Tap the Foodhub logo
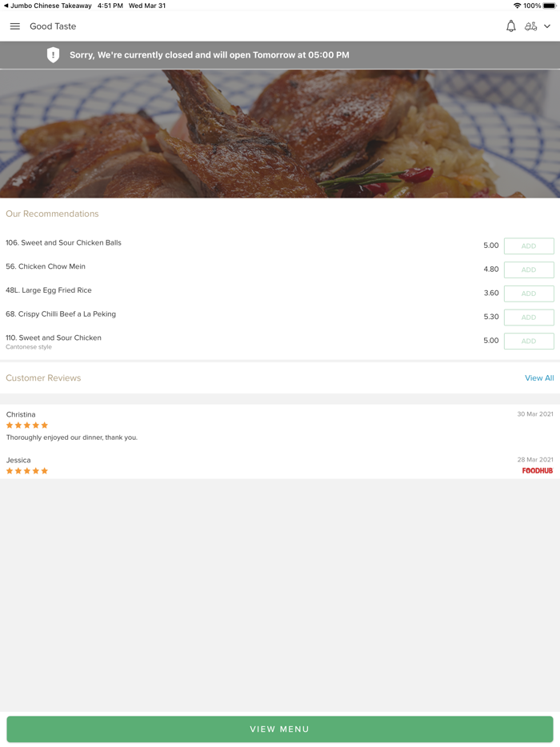560x747 pixels. pyautogui.click(x=538, y=471)
